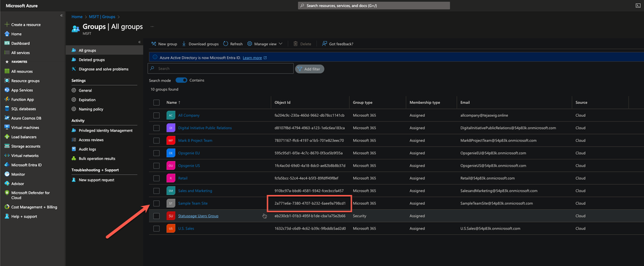Screen dimensions: 644x266
Task: Collapse the Groups blade menu
Action: (139, 42)
